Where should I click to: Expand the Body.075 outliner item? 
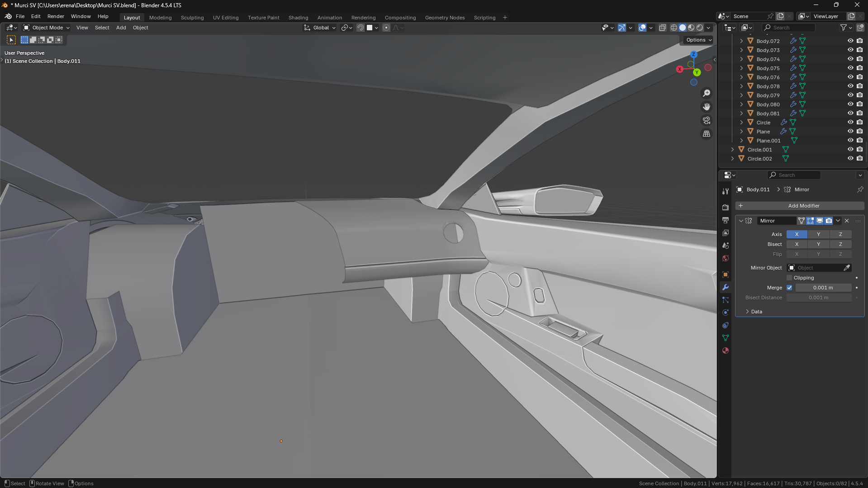(741, 68)
